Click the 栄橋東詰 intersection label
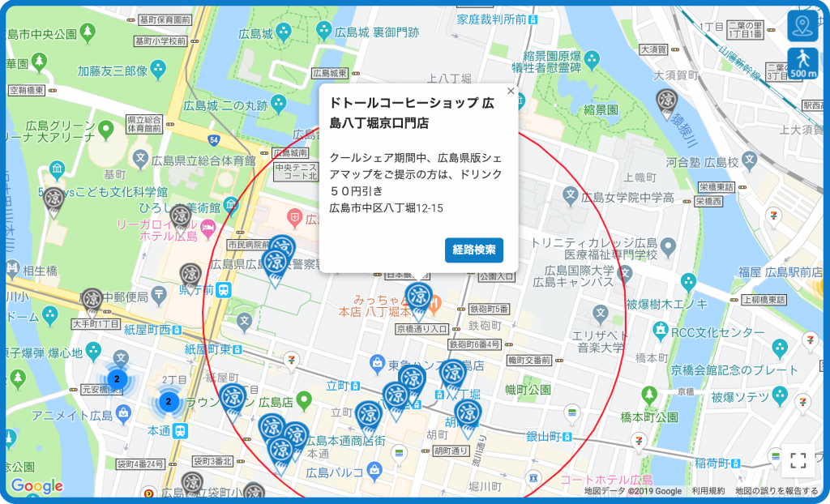 [717, 187]
